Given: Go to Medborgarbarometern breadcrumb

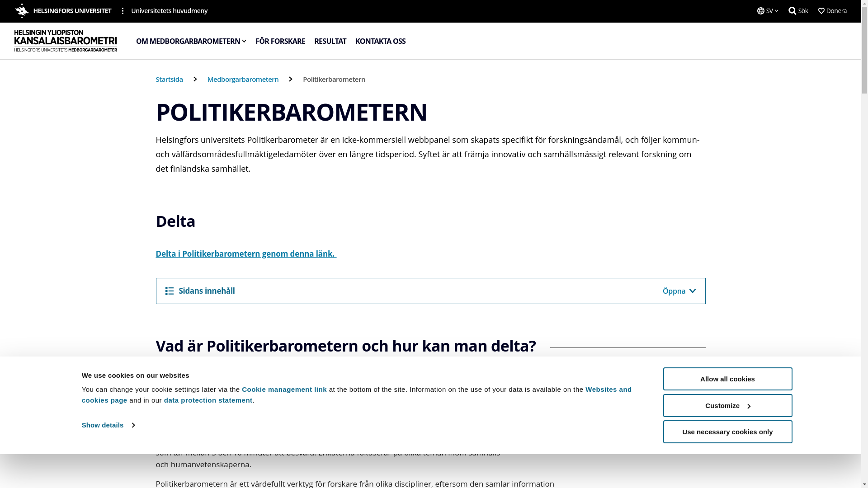Looking at the screenshot, I should (243, 79).
